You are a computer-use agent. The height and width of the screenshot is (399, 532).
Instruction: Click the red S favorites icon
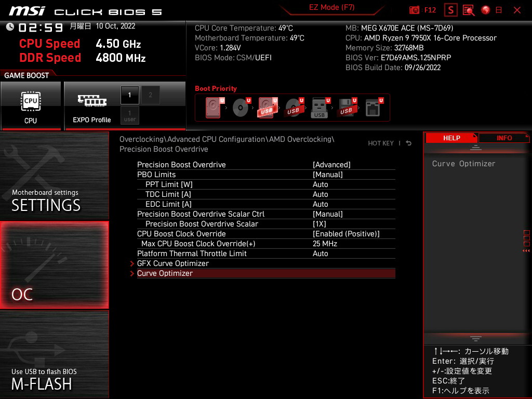tap(450, 10)
